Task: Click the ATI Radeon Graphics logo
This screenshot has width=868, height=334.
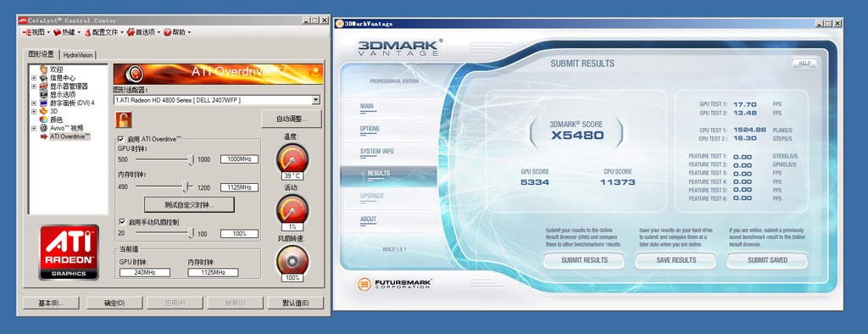Action: (x=69, y=252)
